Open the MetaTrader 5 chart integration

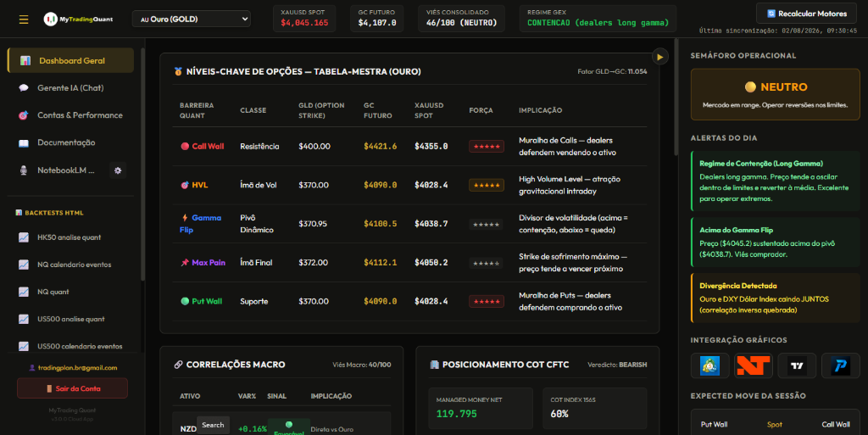pyautogui.click(x=709, y=365)
